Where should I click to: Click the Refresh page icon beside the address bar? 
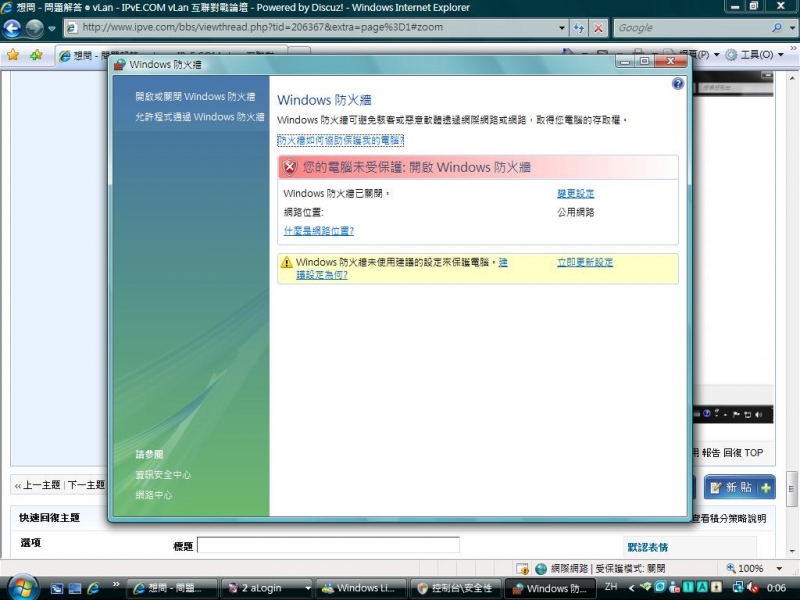tap(578, 28)
